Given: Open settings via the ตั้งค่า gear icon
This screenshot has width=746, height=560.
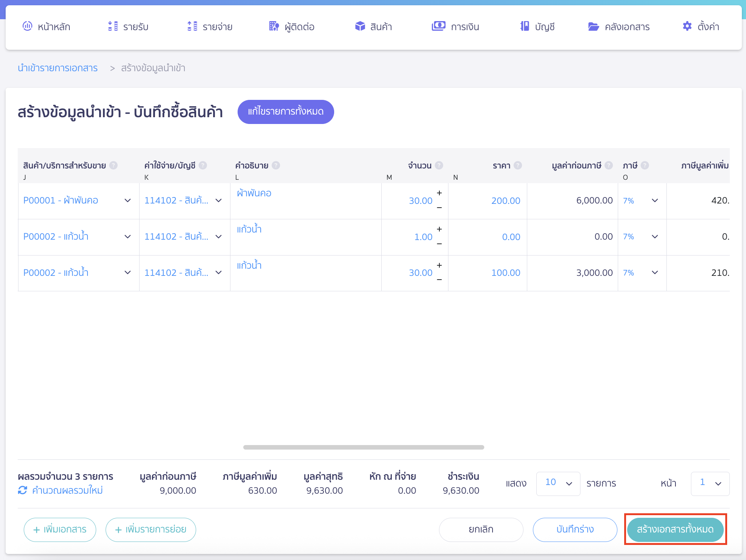Looking at the screenshot, I should point(701,26).
